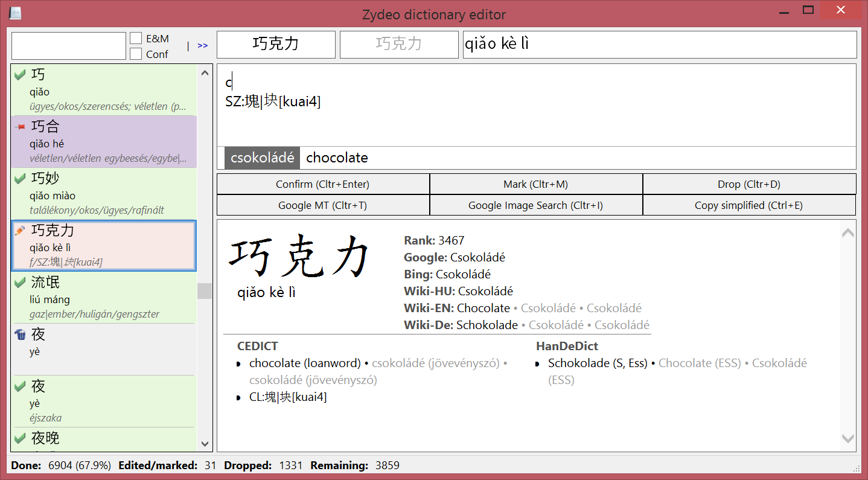Click the checkmark icon beside the 巧 entry
Image resolution: width=868 pixels, height=480 pixels.
19,73
